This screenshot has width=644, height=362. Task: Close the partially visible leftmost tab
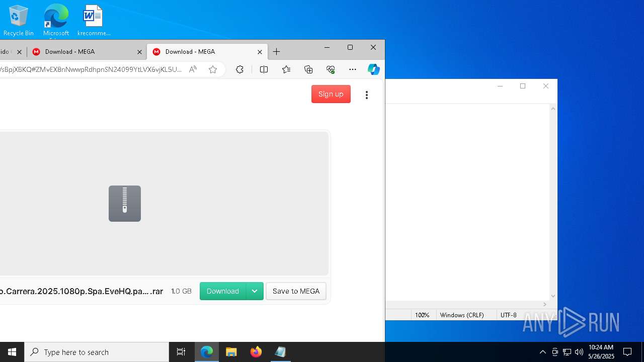click(x=20, y=52)
